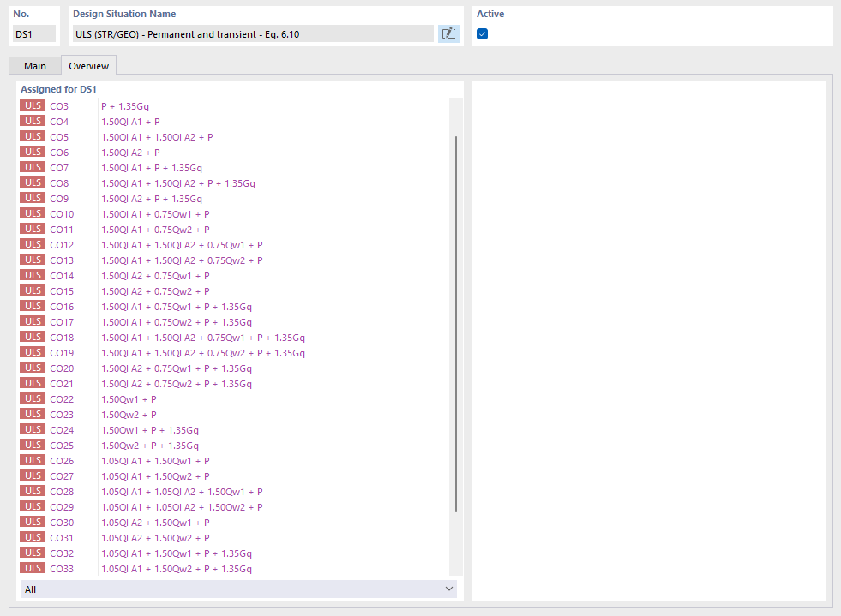This screenshot has height=616, width=841.
Task: Click the ULS badge next to CO15
Action: point(33,290)
